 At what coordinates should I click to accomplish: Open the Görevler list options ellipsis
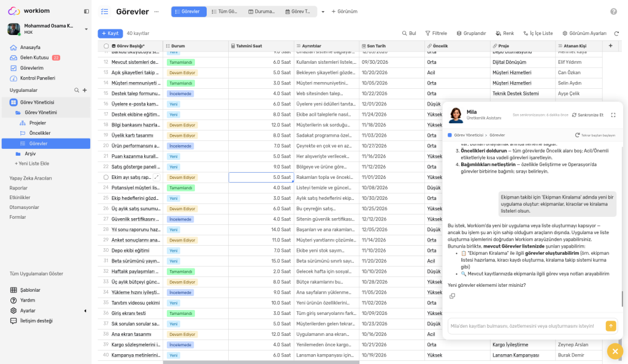coord(156,12)
